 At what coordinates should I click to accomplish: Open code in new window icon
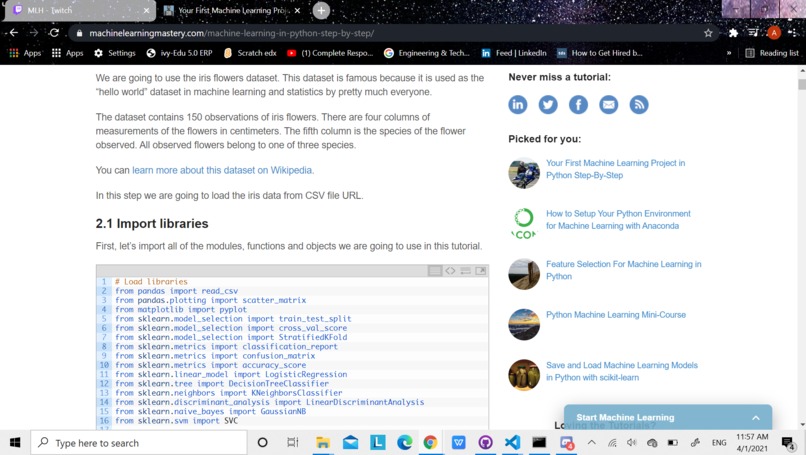pyautogui.click(x=481, y=270)
